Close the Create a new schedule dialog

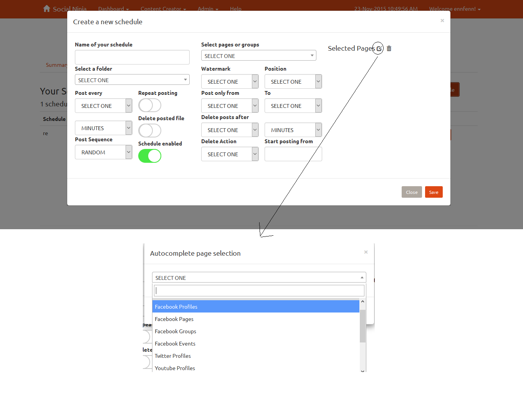pyautogui.click(x=442, y=20)
